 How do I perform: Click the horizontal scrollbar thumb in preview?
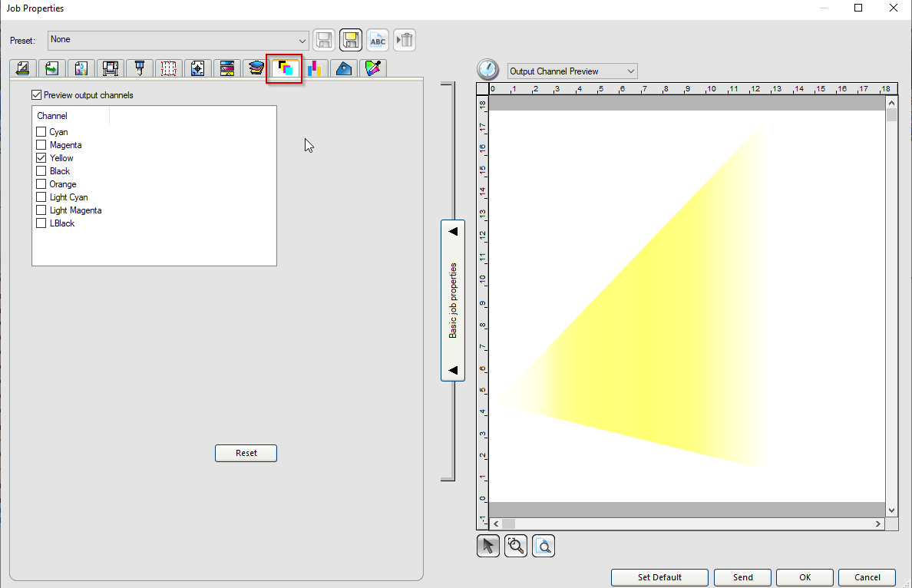pos(509,524)
